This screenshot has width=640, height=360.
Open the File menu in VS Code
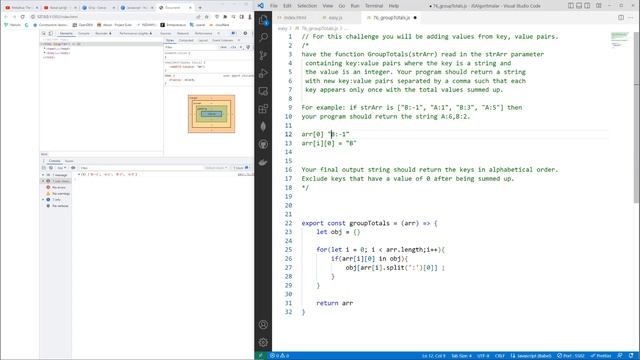point(273,6)
